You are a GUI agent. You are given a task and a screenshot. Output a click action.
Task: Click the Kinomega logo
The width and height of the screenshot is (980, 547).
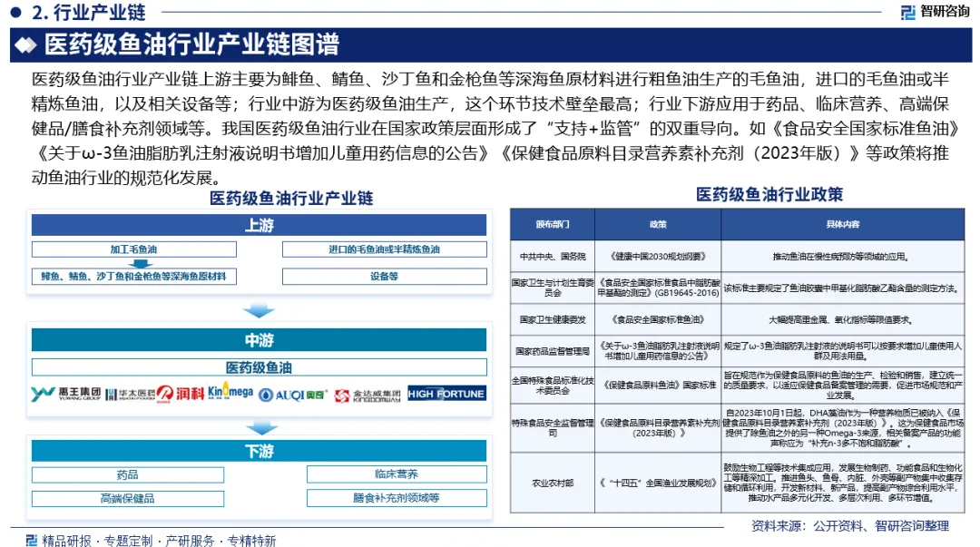click(x=230, y=391)
